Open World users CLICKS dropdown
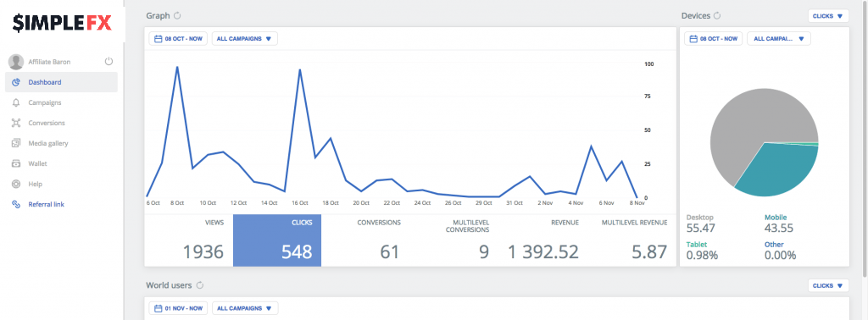Image resolution: width=868 pixels, height=320 pixels. 828,286
